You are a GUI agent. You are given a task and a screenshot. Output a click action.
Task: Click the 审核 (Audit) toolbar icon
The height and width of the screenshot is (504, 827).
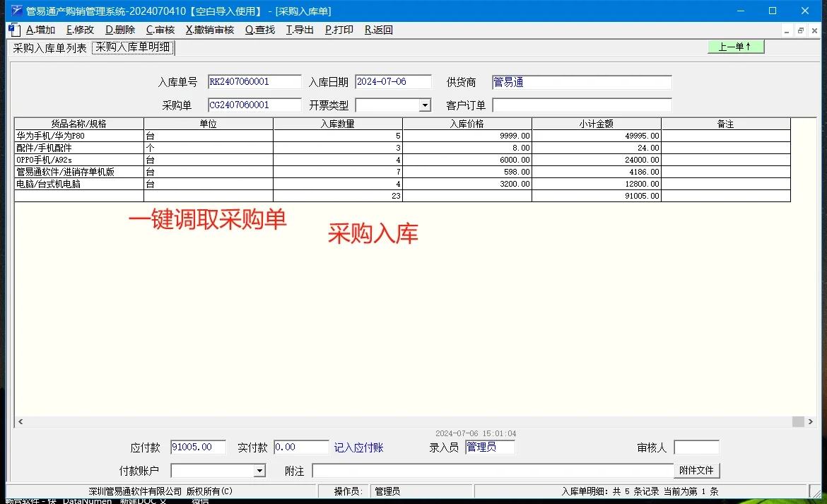(x=160, y=30)
